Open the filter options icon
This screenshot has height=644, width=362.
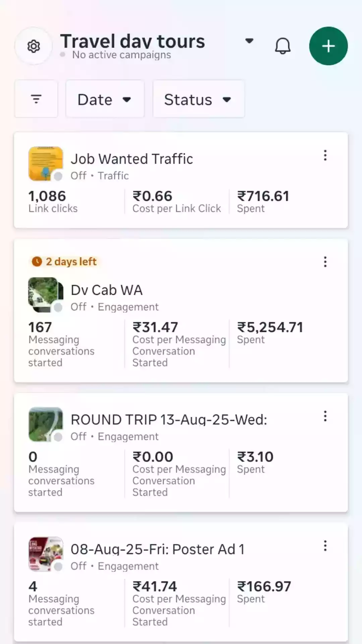tap(36, 99)
